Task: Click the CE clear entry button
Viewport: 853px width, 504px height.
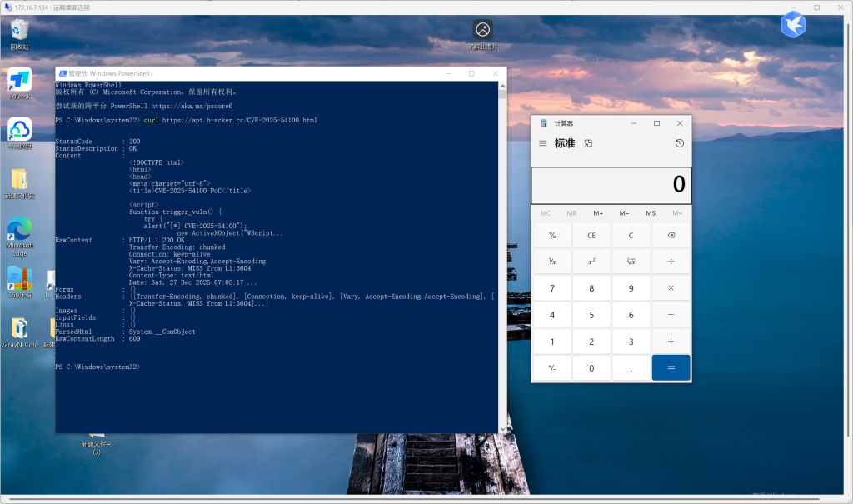Action: click(591, 236)
